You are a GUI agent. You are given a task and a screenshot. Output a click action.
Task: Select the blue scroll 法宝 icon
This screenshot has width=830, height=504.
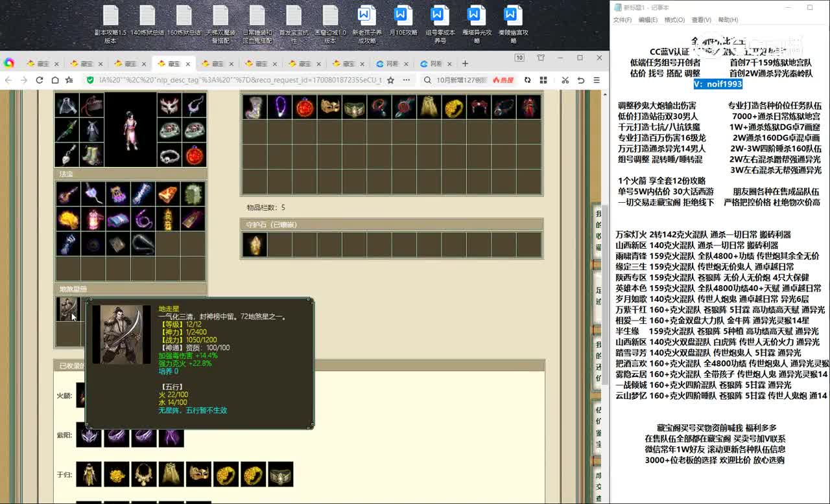click(x=143, y=194)
